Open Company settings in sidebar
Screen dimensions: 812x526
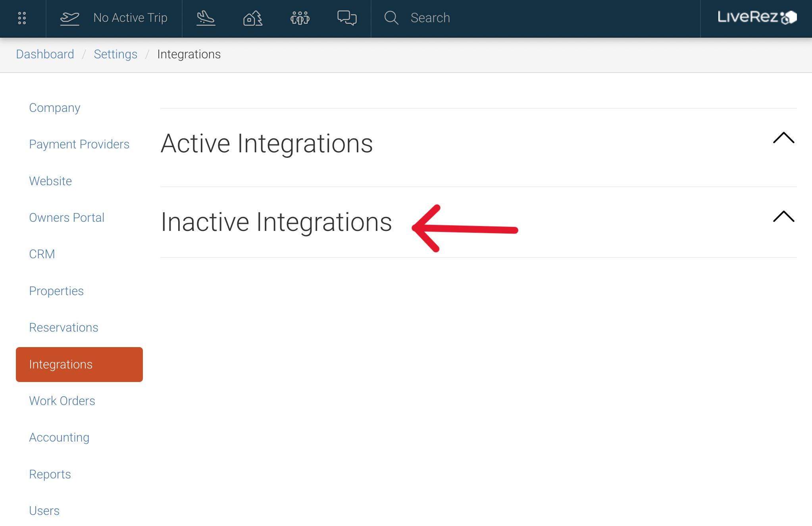(55, 108)
